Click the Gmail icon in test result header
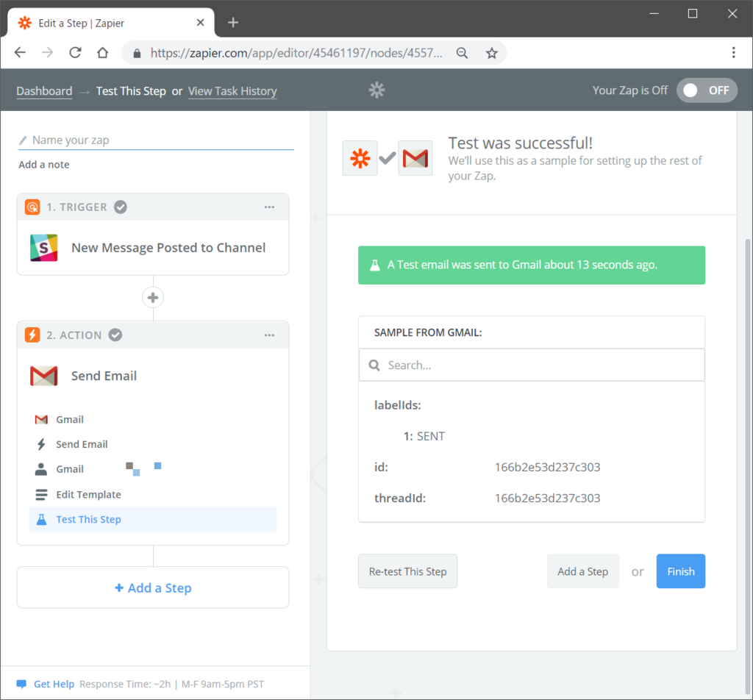 tap(415, 158)
